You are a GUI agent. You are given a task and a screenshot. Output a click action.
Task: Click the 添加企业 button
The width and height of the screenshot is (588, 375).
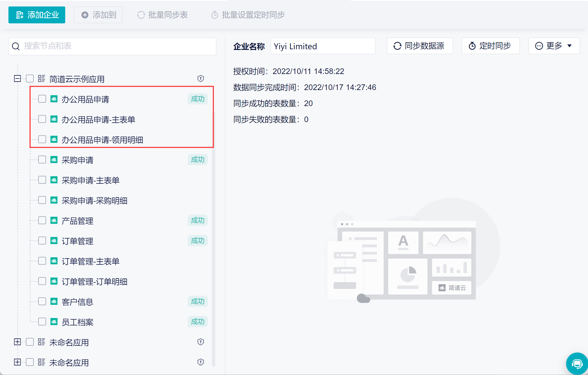click(37, 15)
